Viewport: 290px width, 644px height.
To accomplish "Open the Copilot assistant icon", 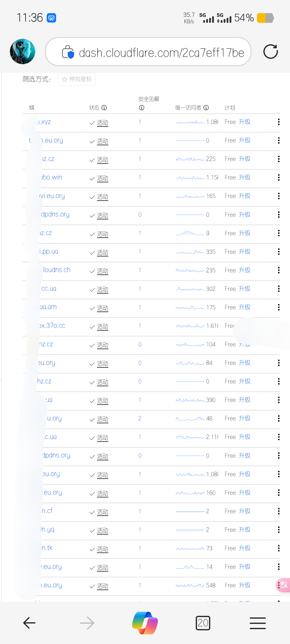I will coord(145,623).
